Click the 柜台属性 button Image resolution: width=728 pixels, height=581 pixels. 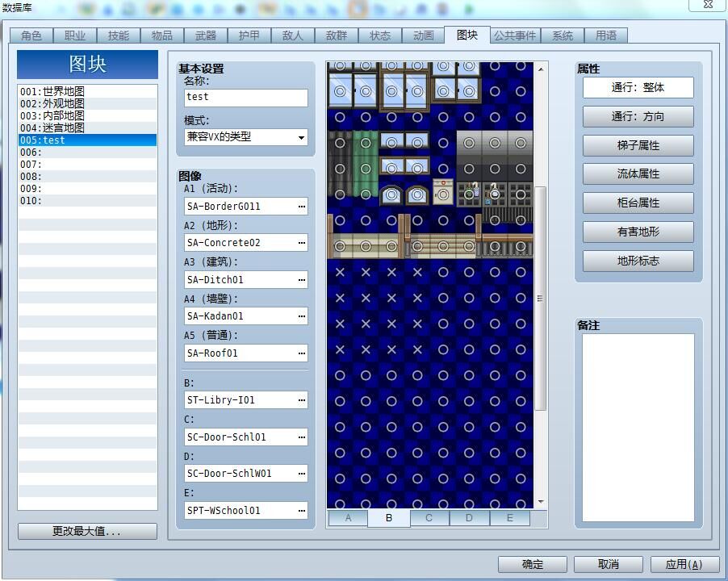pos(638,203)
